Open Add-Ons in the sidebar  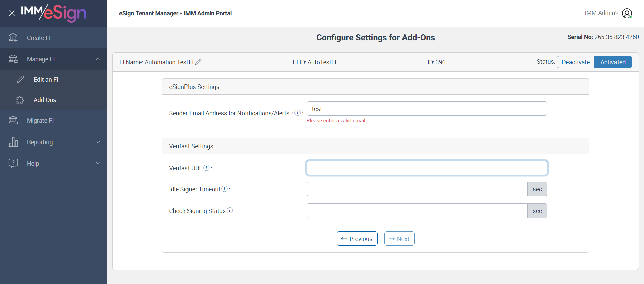pos(45,100)
